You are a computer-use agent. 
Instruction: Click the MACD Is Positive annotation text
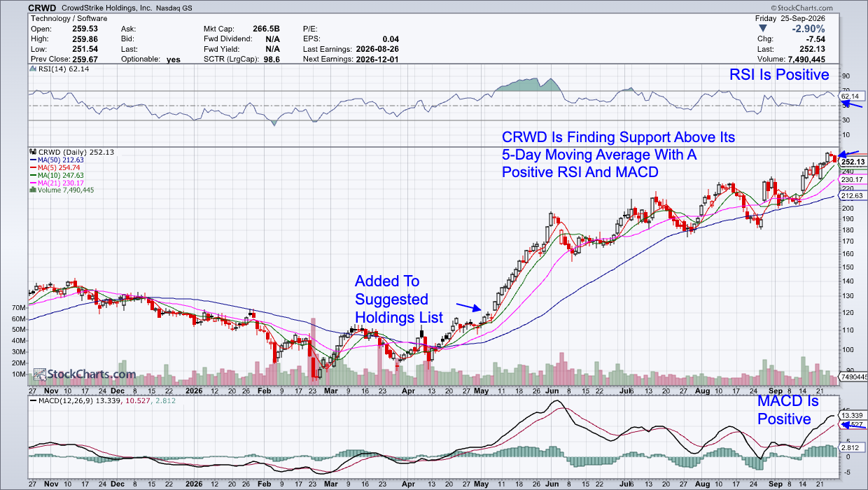coord(788,410)
